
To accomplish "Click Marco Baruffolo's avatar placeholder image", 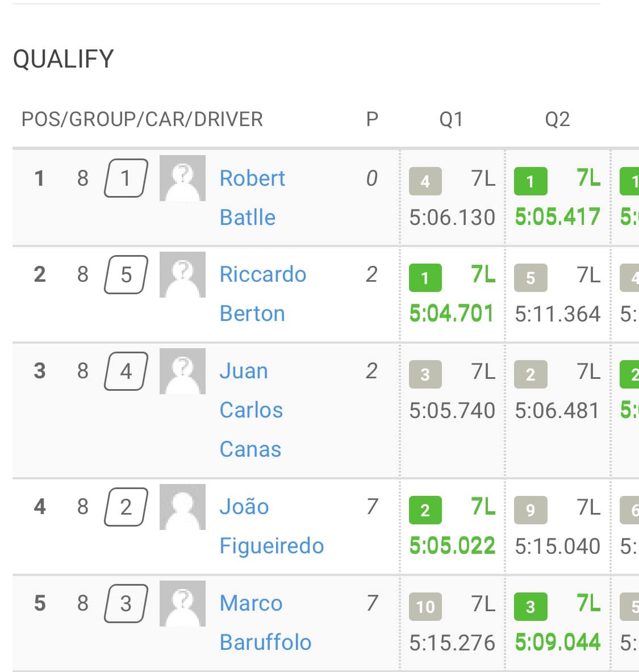I will point(182,603).
